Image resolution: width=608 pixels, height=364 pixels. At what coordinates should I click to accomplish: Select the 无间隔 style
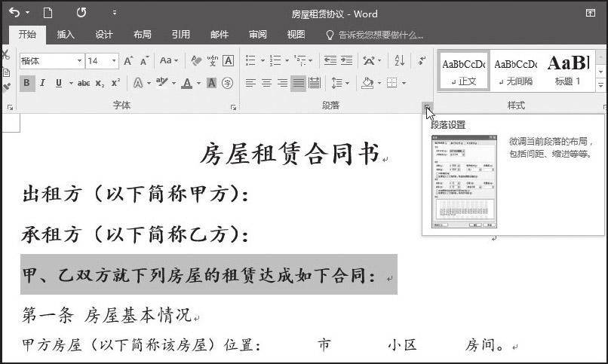[516, 71]
